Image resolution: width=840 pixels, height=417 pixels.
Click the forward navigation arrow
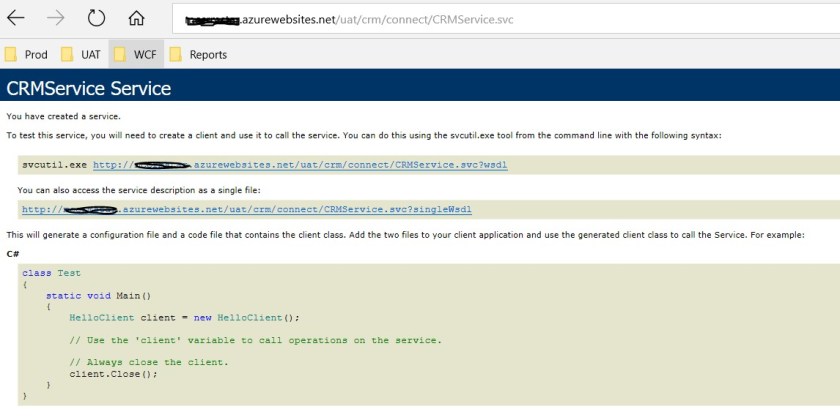click(56, 19)
